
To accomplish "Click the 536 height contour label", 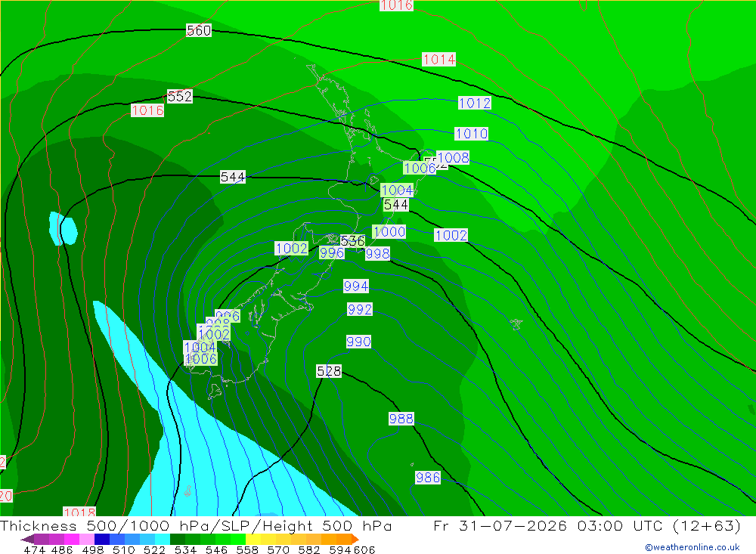I will (x=352, y=240).
